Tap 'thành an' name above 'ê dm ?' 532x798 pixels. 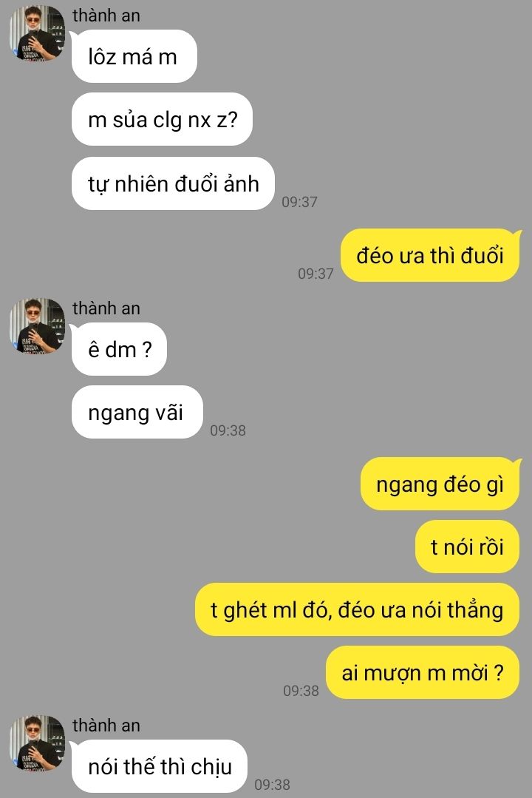coord(106,308)
